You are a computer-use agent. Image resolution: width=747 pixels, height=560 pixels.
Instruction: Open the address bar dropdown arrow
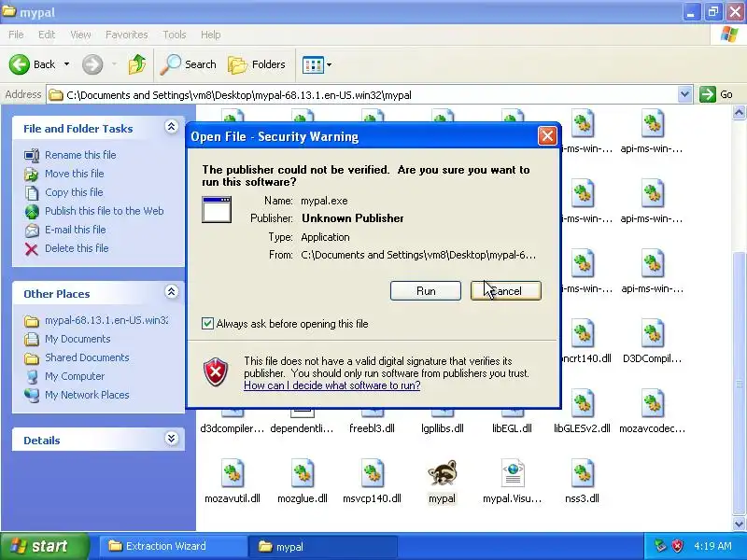684,94
